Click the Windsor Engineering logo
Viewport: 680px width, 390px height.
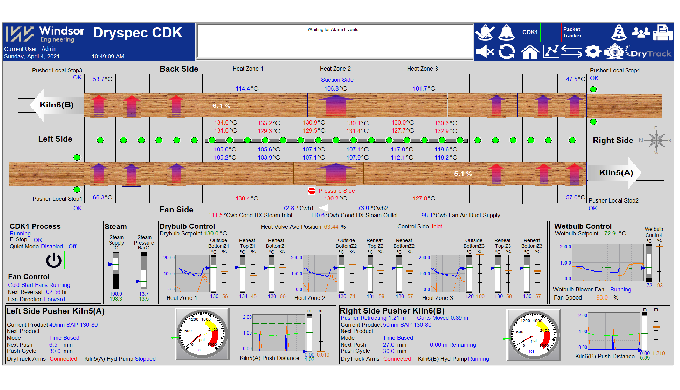click(x=45, y=34)
